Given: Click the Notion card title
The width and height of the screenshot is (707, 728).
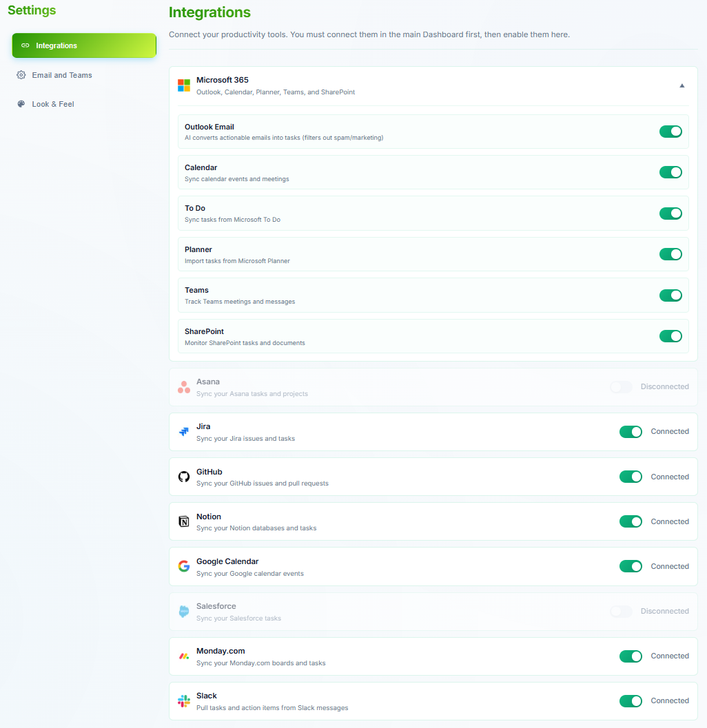Looking at the screenshot, I should click(x=209, y=517).
